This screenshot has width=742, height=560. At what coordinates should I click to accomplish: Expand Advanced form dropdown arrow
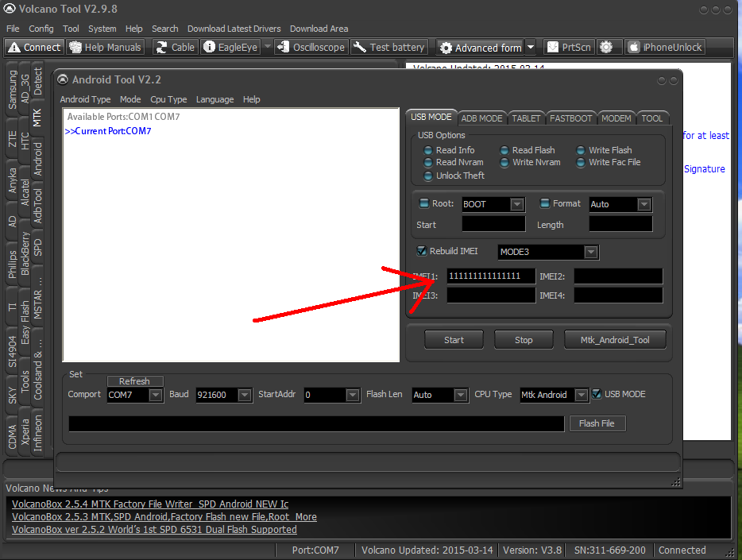pos(531,48)
